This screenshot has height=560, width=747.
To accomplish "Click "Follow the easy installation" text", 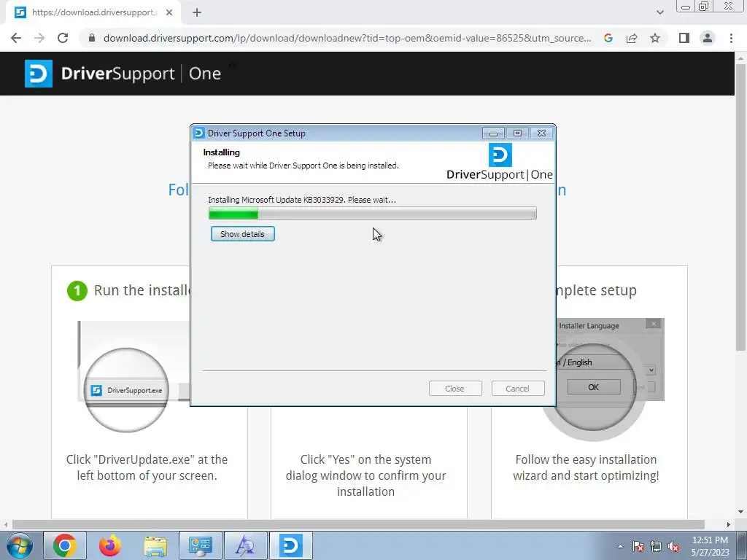I will coord(586,459).
